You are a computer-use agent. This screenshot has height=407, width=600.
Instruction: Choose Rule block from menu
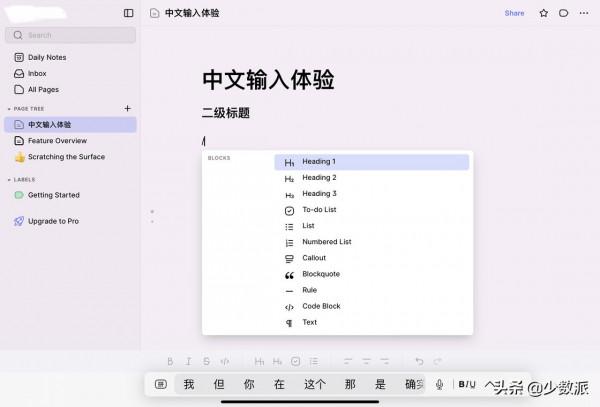[x=372, y=290]
